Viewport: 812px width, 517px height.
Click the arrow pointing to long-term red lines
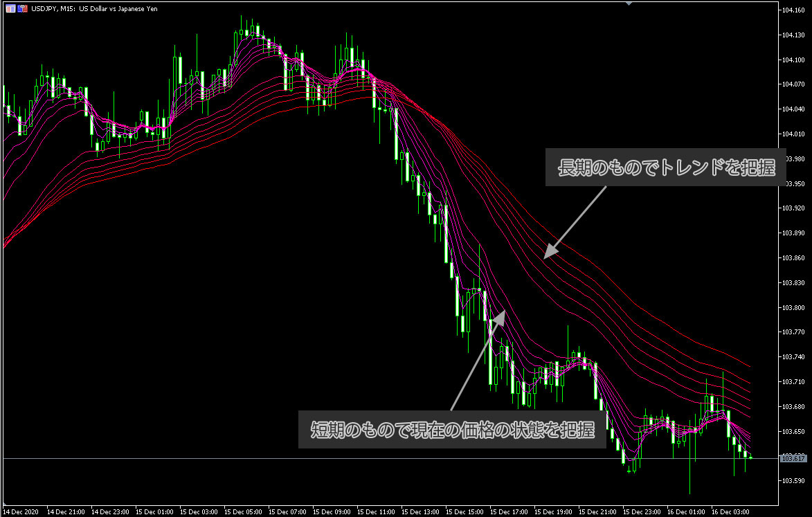coord(574,223)
